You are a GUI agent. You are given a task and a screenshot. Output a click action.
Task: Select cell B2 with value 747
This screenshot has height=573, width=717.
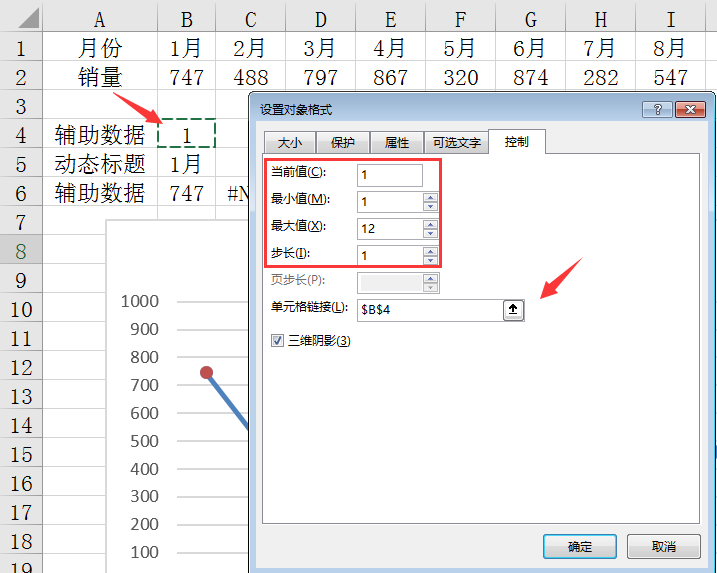click(187, 76)
